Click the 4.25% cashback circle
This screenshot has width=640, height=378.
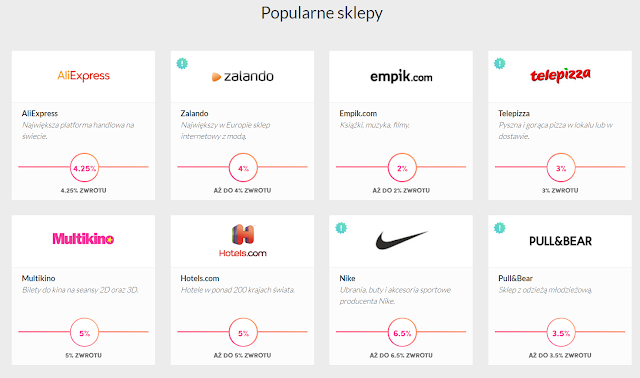[84, 168]
